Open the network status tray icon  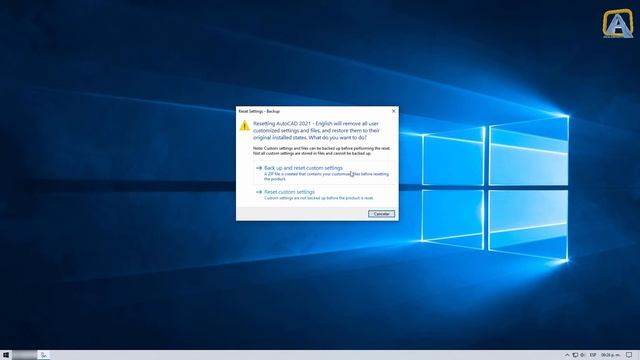[x=575, y=355]
